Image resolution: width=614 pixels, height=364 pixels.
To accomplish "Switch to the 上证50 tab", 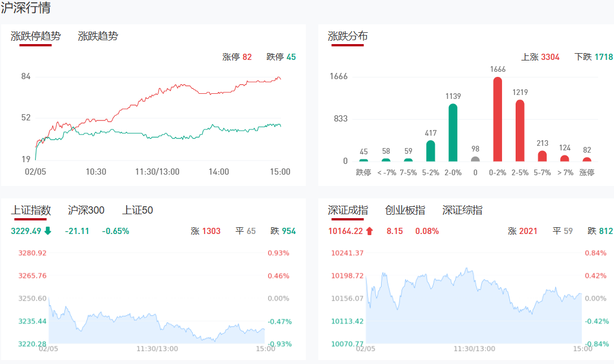I will 137,210.
